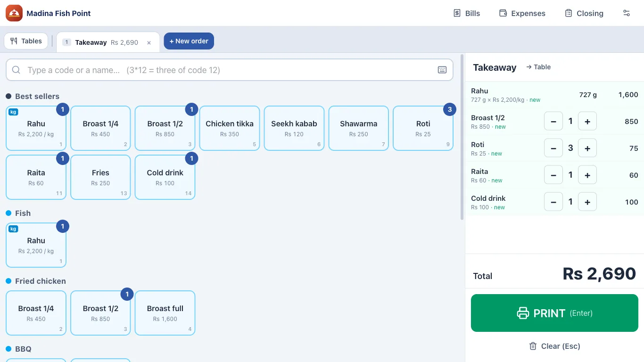Increase Cold drink quantity in order
Viewport: 644px width, 362px height.
pyautogui.click(x=587, y=202)
